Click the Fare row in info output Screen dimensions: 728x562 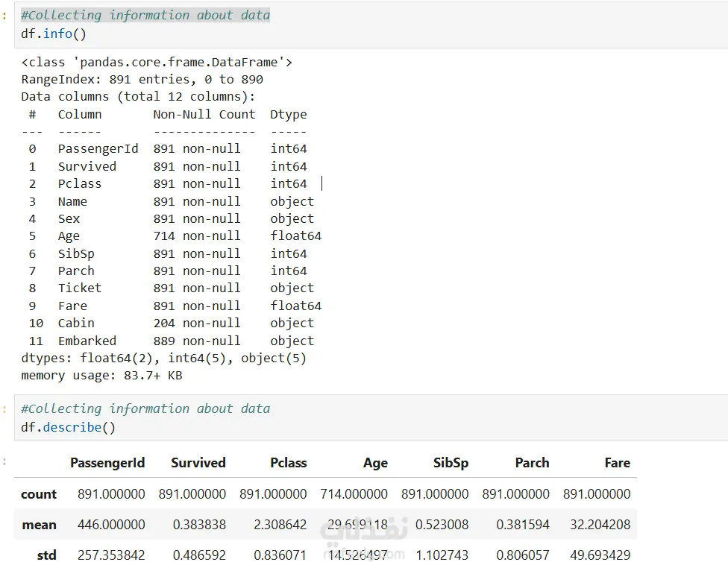175,306
